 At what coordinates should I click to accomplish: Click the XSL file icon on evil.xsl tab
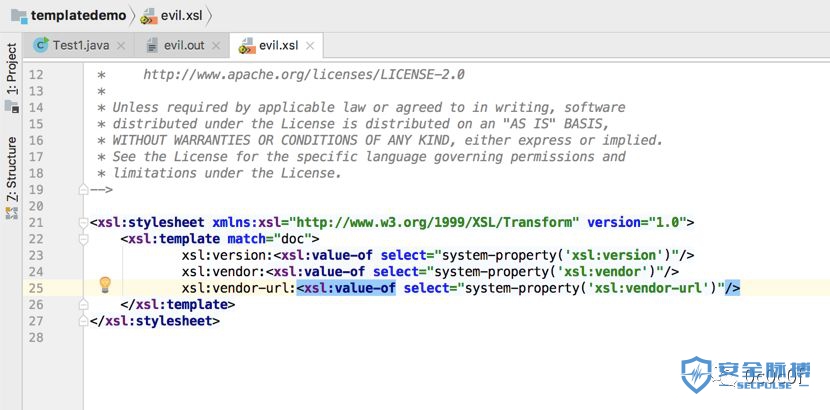point(247,47)
